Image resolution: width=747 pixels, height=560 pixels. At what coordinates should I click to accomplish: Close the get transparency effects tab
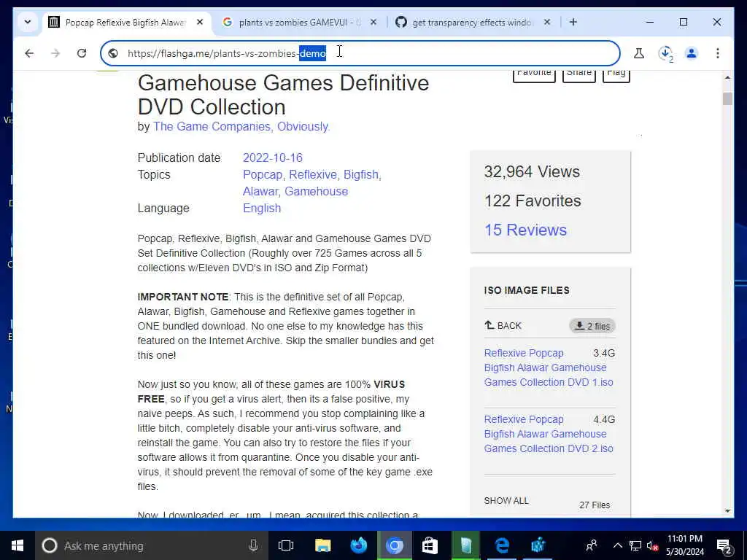pyautogui.click(x=547, y=22)
